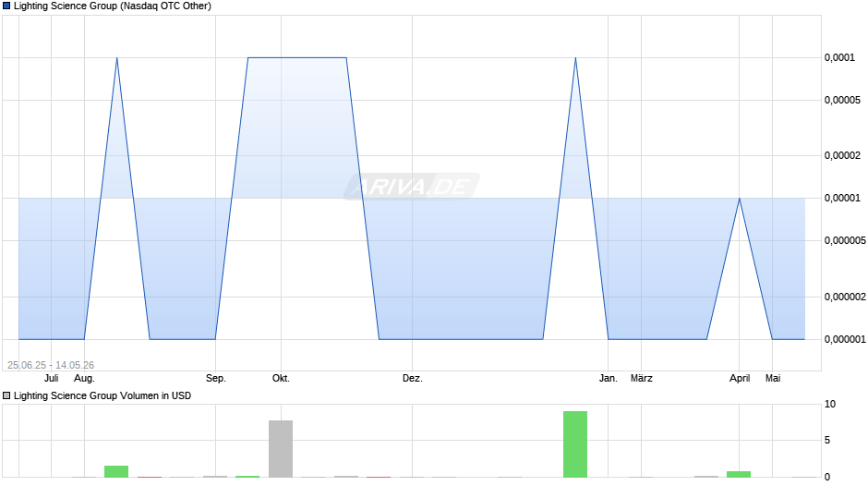Screen dimensions: 868x486
Task: Click the 'April' axis label
Action: coord(740,379)
